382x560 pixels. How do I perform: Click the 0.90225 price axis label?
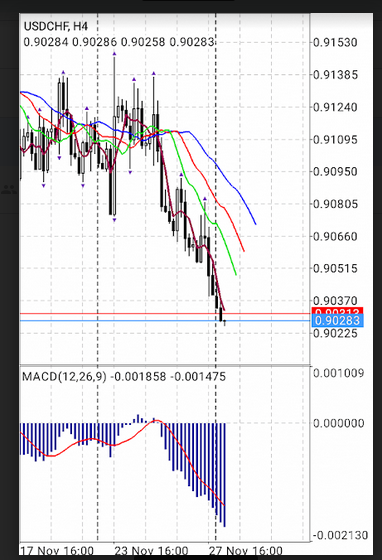[335, 333]
